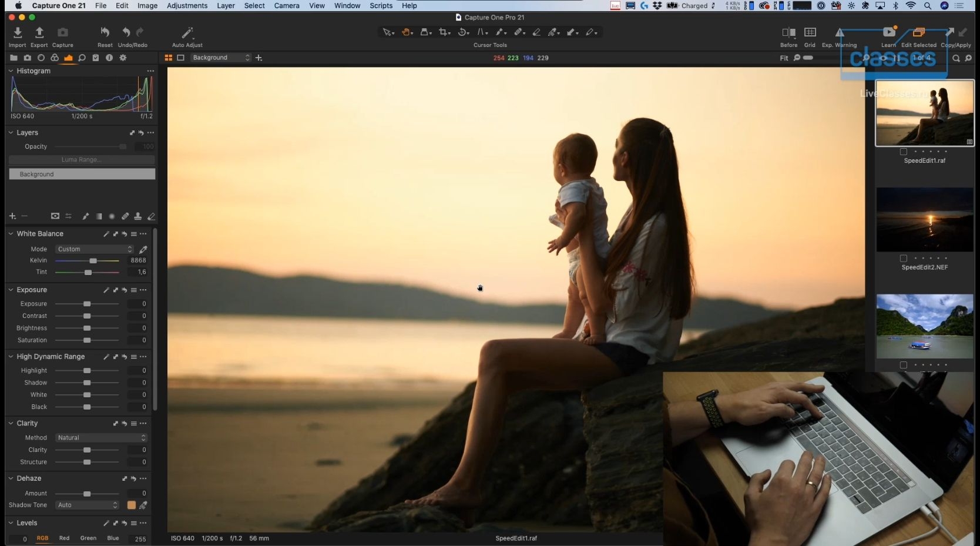
Task: Select the Pointer cursor tool
Action: point(387,32)
